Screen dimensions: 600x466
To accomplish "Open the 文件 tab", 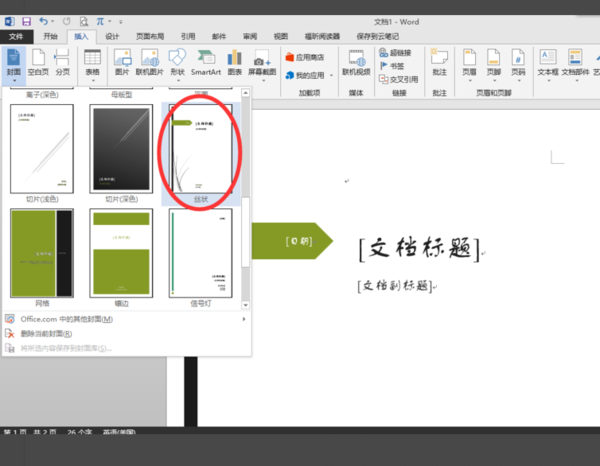I will (x=16, y=36).
